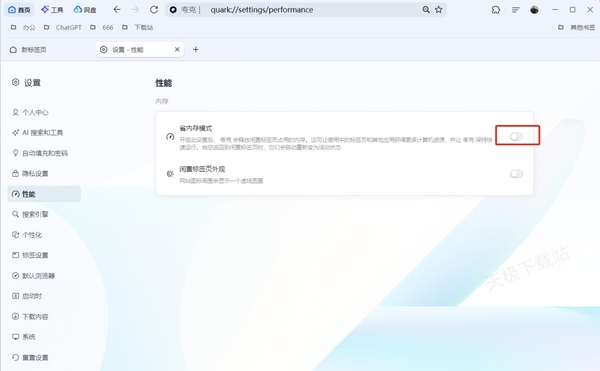This screenshot has width=600, height=371.
Task: Click the 性能 page heading
Action: point(163,83)
